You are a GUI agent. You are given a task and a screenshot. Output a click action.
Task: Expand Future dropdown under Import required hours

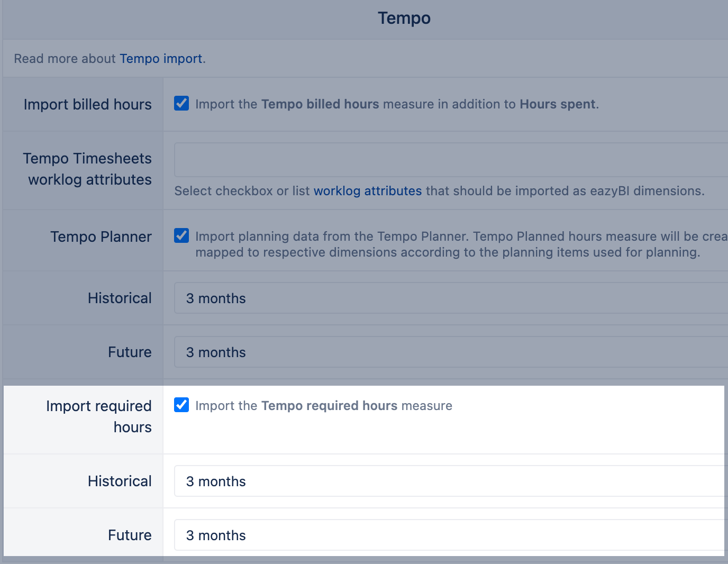450,535
